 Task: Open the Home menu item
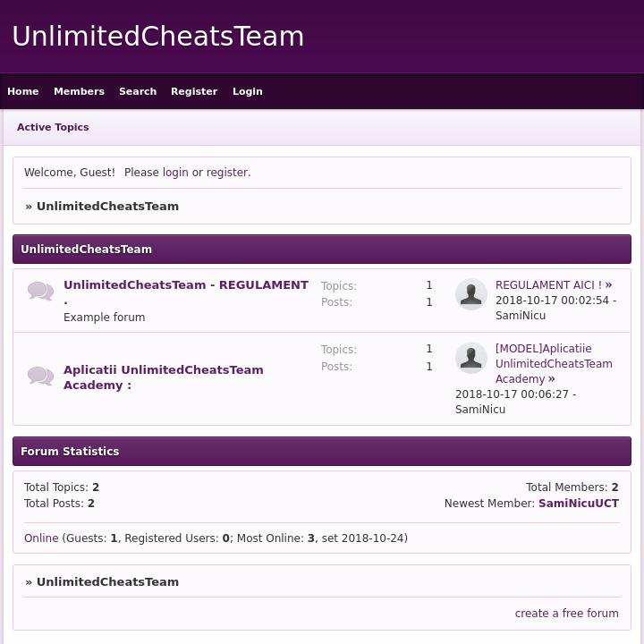click(x=23, y=91)
